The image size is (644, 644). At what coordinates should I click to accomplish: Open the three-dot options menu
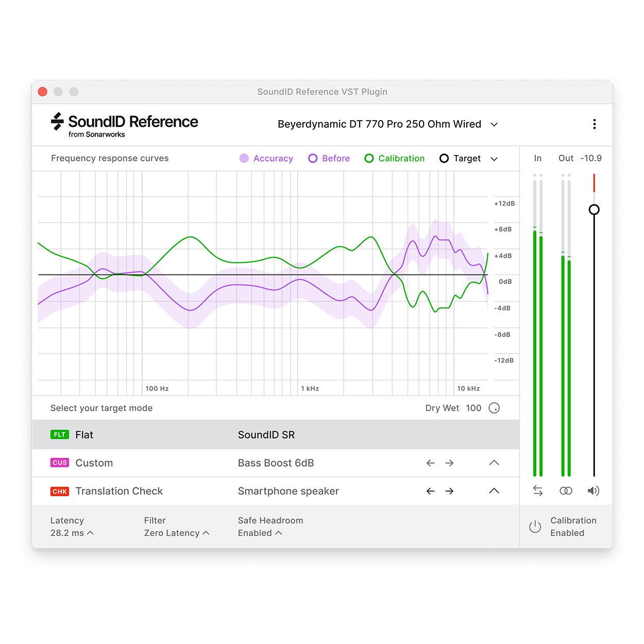click(x=595, y=124)
